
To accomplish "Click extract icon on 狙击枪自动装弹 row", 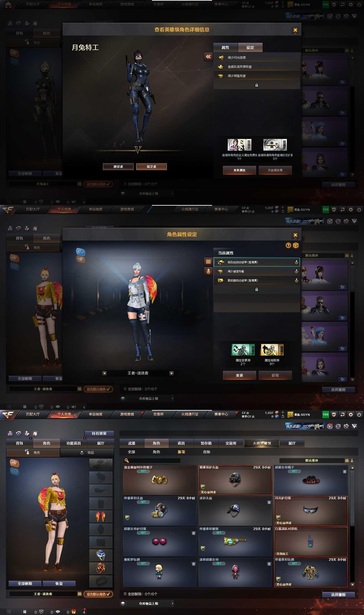I will tap(297, 262).
